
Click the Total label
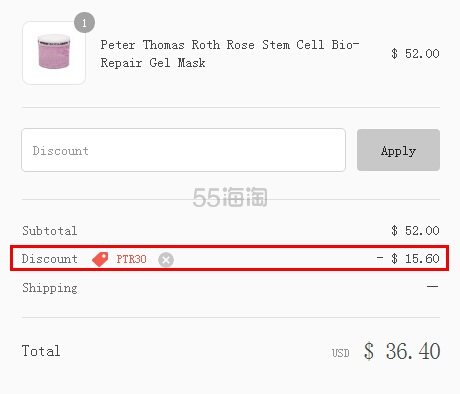(x=41, y=351)
